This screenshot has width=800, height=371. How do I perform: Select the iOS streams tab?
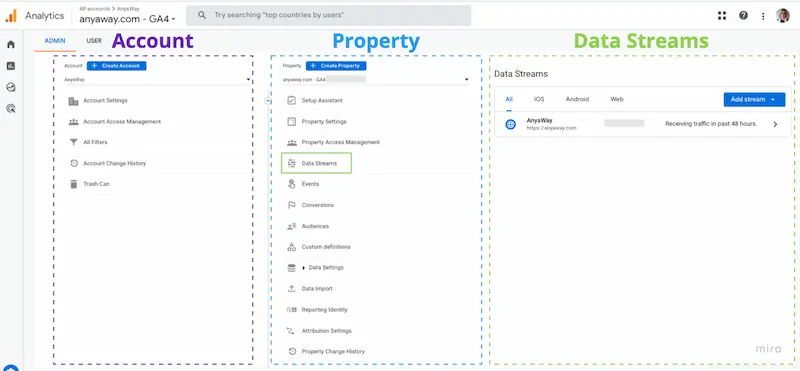pos(539,100)
